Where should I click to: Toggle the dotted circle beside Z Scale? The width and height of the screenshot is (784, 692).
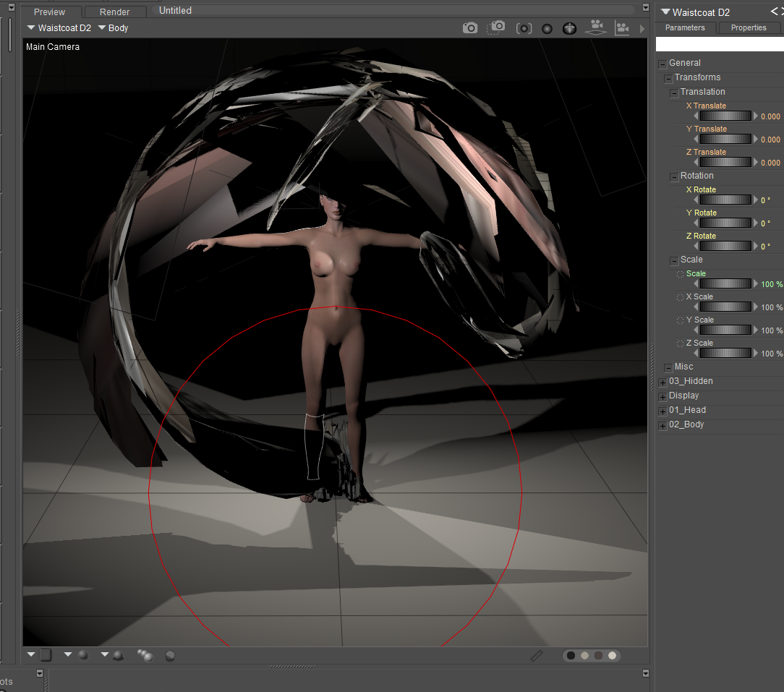point(680,343)
